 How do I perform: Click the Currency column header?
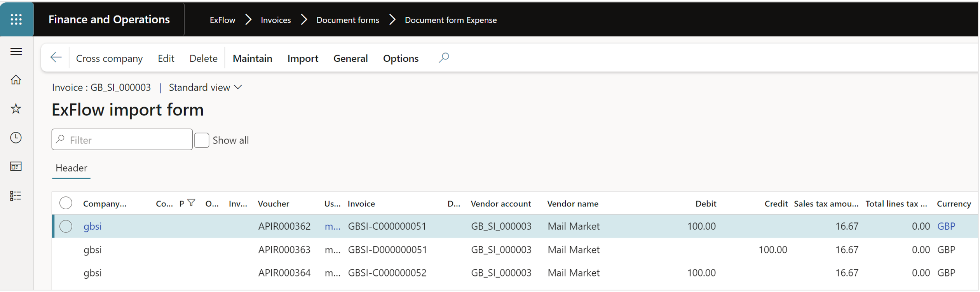pyautogui.click(x=954, y=204)
